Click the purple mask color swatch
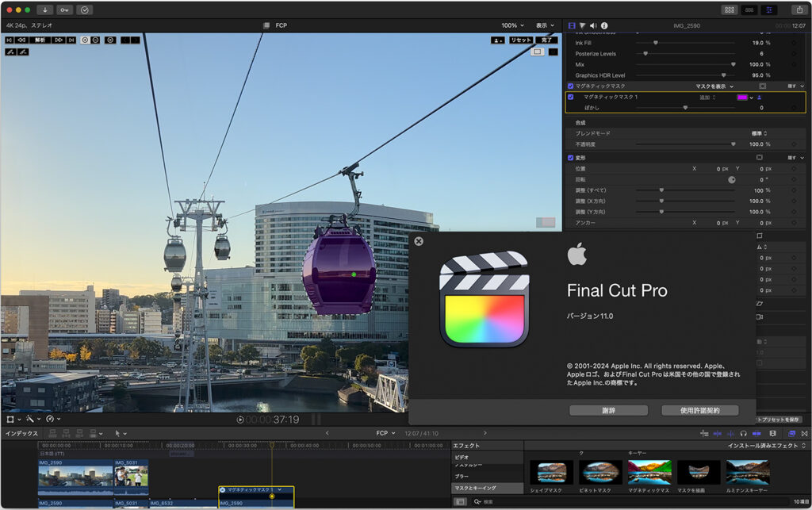812x510 pixels. click(x=742, y=98)
